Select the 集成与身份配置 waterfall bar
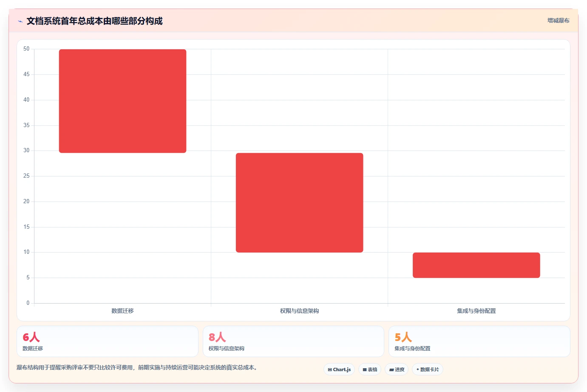The width and height of the screenshot is (587, 392). (476, 265)
